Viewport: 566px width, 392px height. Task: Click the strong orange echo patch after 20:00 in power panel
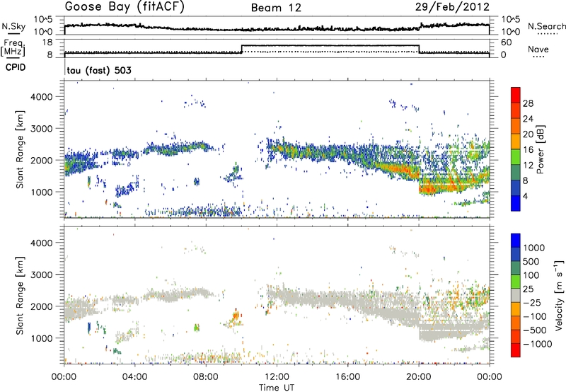click(429, 188)
